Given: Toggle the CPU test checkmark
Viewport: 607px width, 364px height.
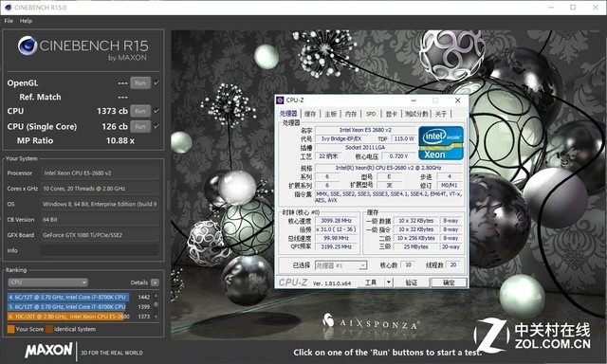Looking at the screenshot, I should point(156,111).
